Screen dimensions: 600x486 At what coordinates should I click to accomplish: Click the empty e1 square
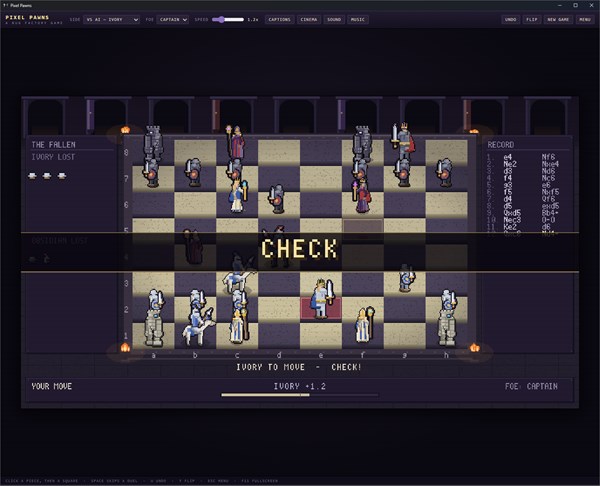(321, 336)
